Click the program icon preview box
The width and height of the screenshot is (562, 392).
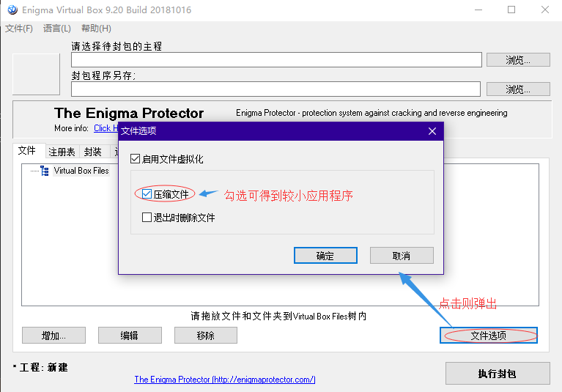pyautogui.click(x=36, y=74)
